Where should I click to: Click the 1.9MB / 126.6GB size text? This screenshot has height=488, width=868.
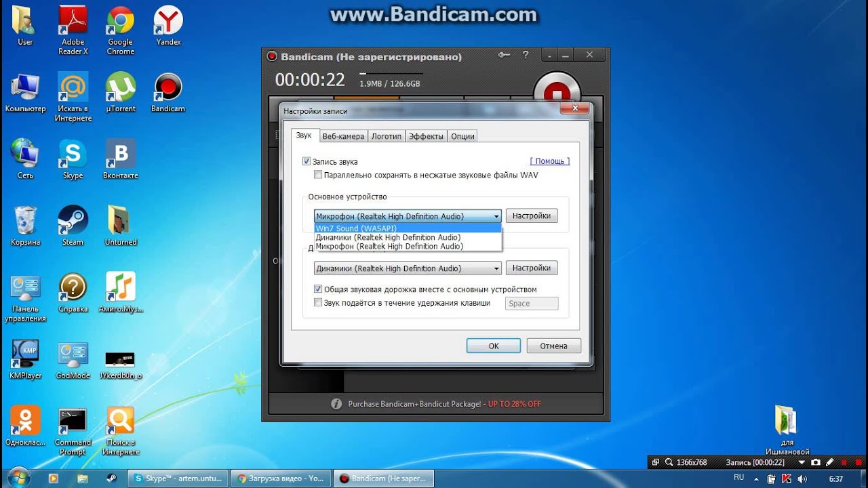point(390,83)
